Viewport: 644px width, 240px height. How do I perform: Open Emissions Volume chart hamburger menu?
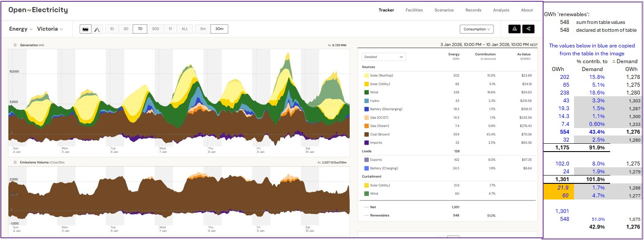click(x=15, y=162)
